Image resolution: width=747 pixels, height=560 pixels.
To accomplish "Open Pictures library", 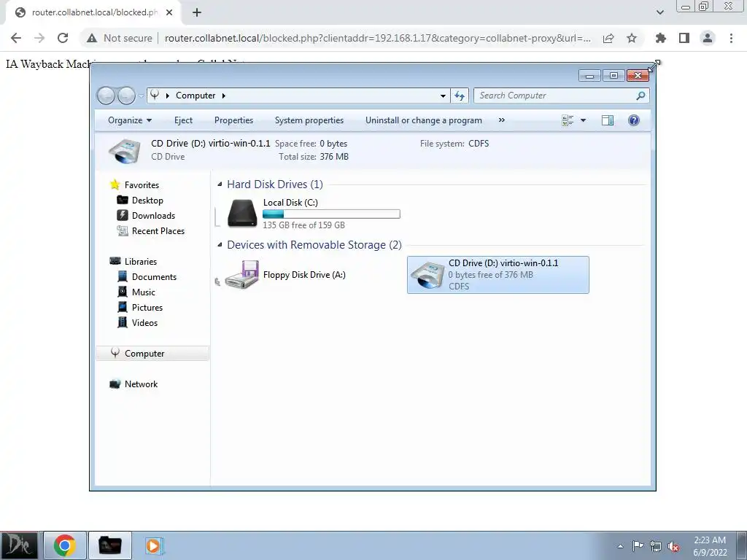I will click(x=147, y=308).
